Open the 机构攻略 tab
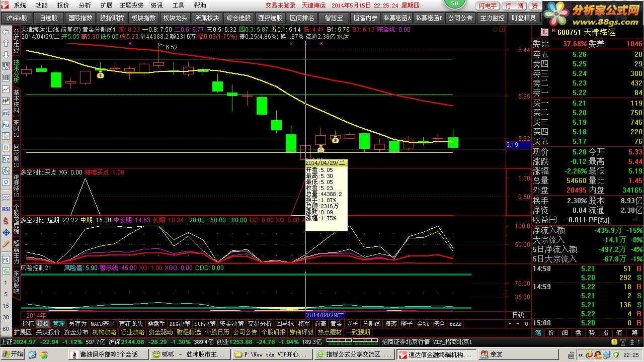The image size is (644, 362). point(105,332)
